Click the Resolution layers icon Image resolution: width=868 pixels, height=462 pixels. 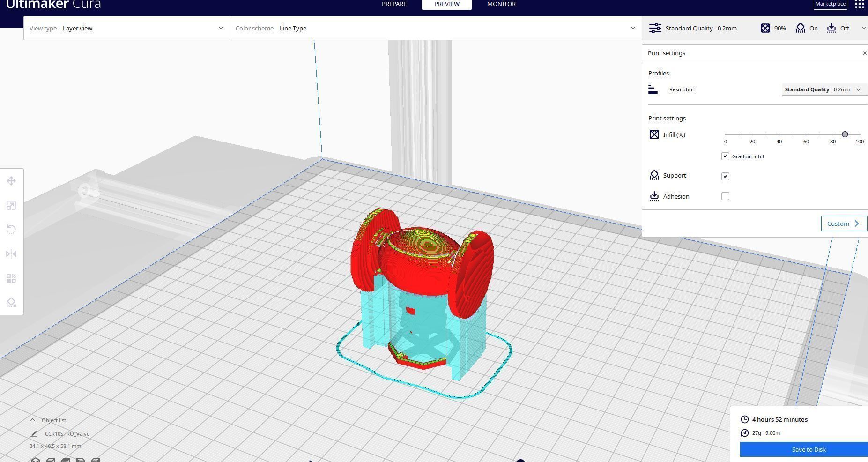(653, 89)
